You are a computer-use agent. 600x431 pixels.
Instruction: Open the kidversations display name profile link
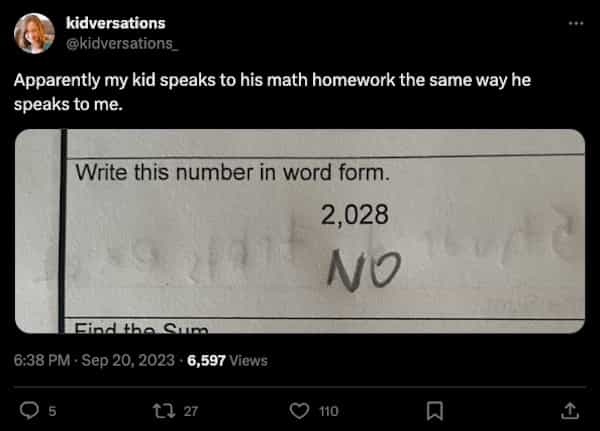coord(115,23)
